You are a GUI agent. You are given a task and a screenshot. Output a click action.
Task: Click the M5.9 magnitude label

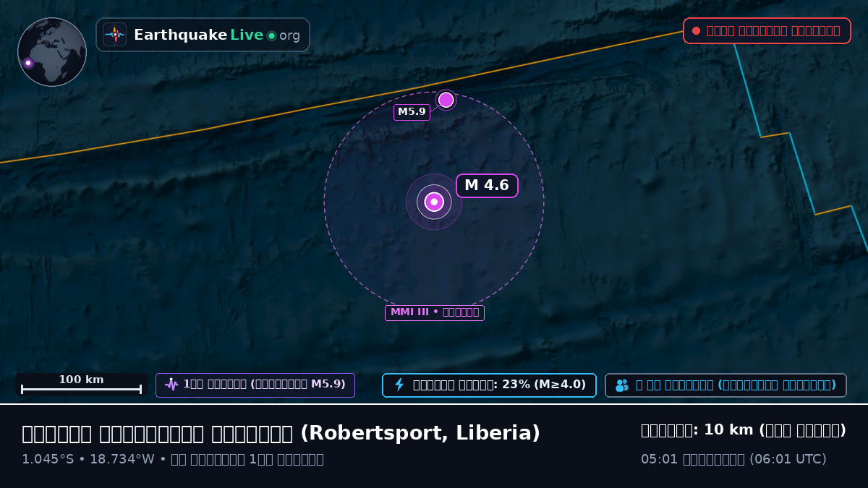(412, 112)
